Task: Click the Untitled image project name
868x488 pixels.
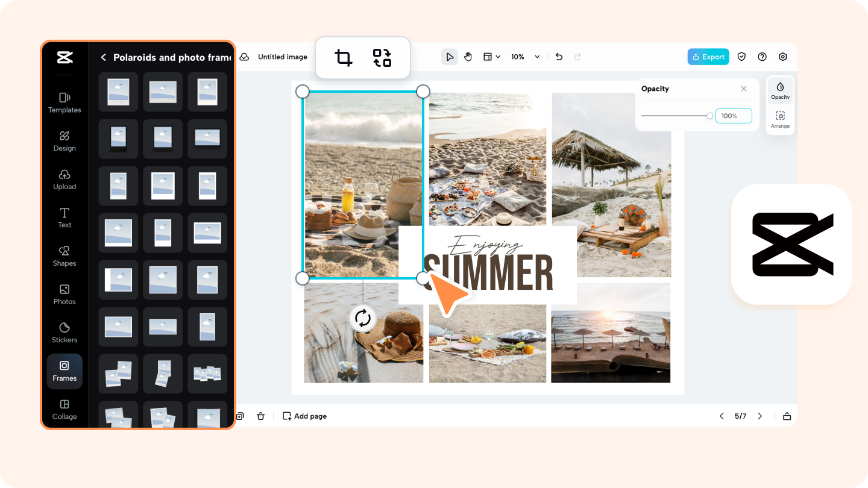Action: 283,57
